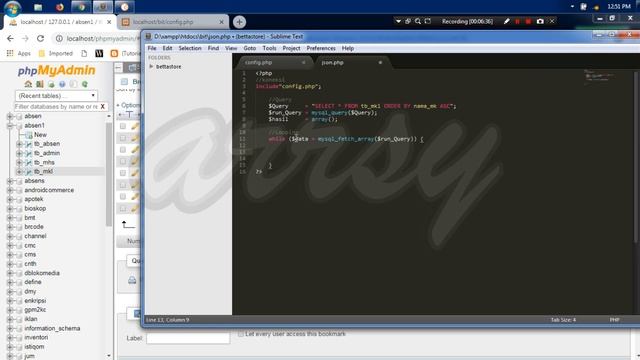Switch to Chrome taskbar button
Image resolution: width=640 pixels, height=360 pixels.
pos(81,7)
